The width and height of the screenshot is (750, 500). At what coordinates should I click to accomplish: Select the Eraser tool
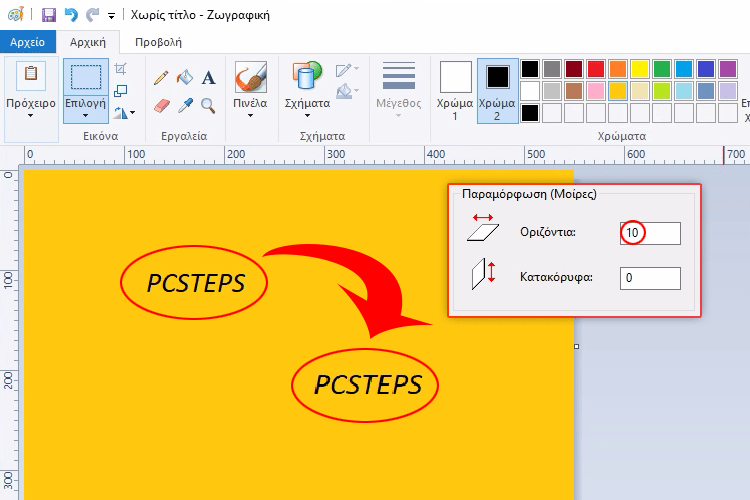pyautogui.click(x=162, y=105)
